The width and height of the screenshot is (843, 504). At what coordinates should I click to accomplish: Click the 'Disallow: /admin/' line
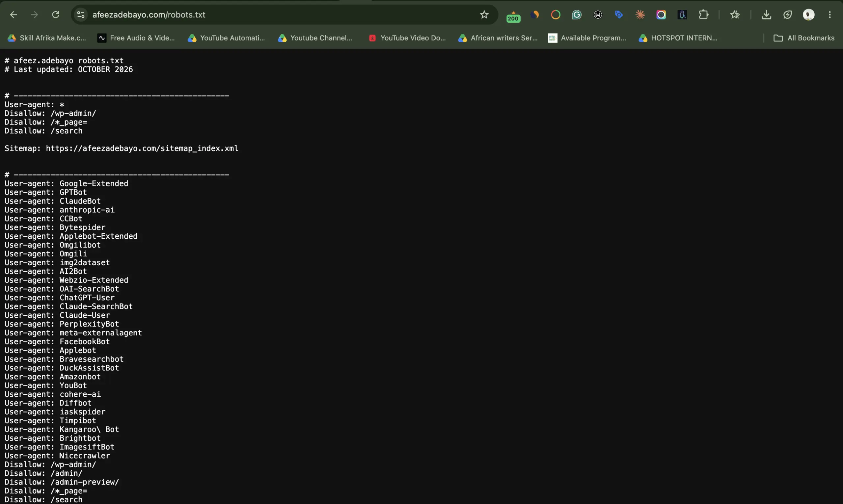(43, 473)
